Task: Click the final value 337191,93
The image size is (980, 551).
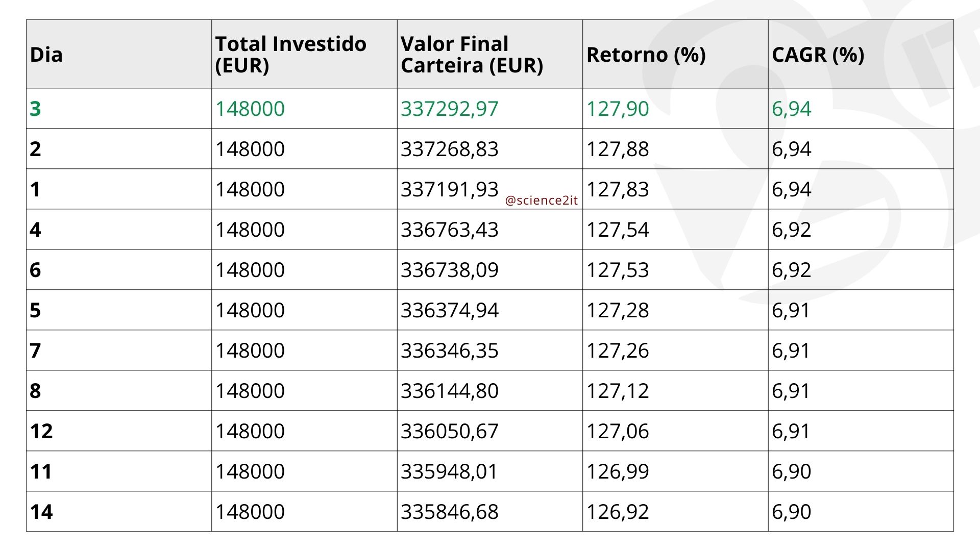Action: (x=449, y=189)
